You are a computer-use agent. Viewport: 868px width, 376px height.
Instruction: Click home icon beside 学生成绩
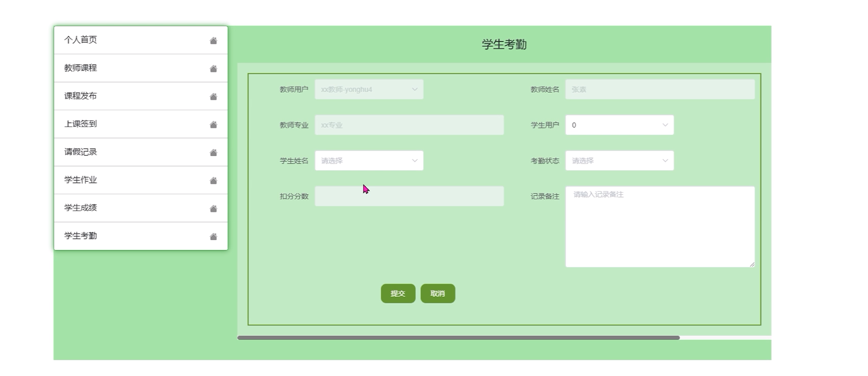(x=213, y=209)
